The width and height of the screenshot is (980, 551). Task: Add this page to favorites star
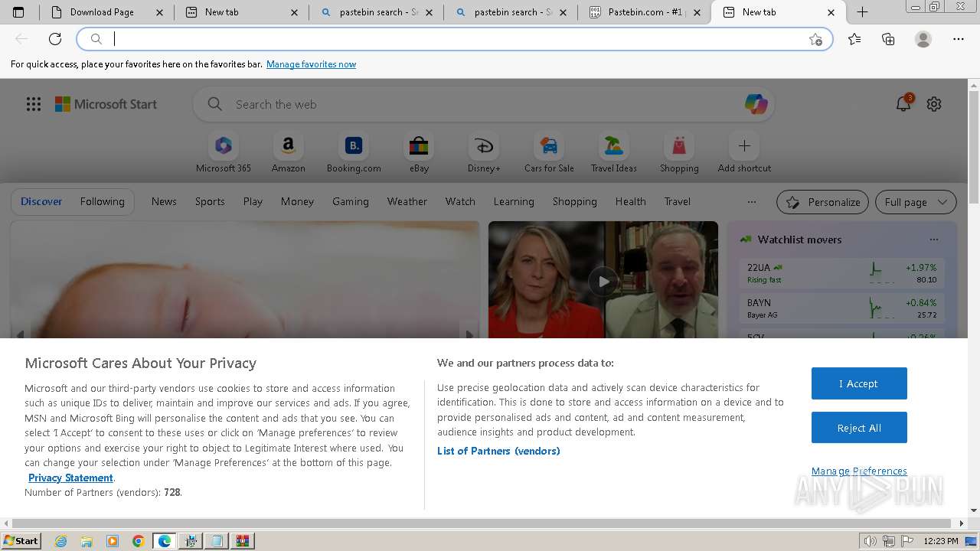tap(815, 39)
